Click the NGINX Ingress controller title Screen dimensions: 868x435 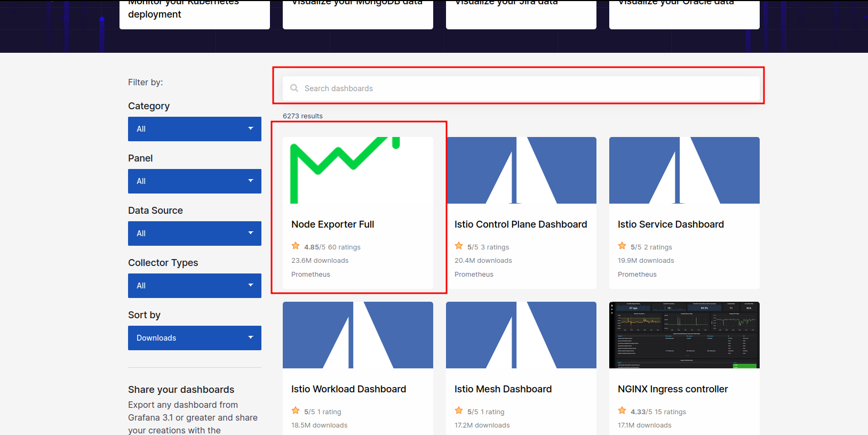[673, 389]
